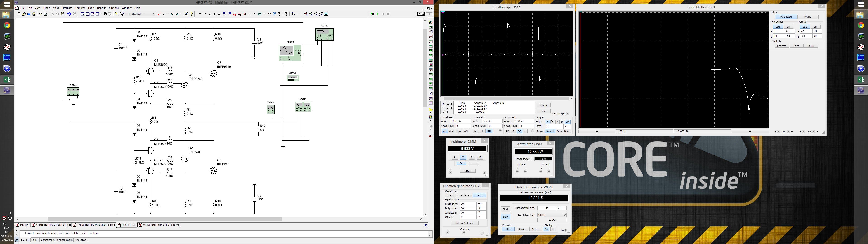Click the green Run simulation arrow
Screen dimensions: 868x244
click(378, 14)
